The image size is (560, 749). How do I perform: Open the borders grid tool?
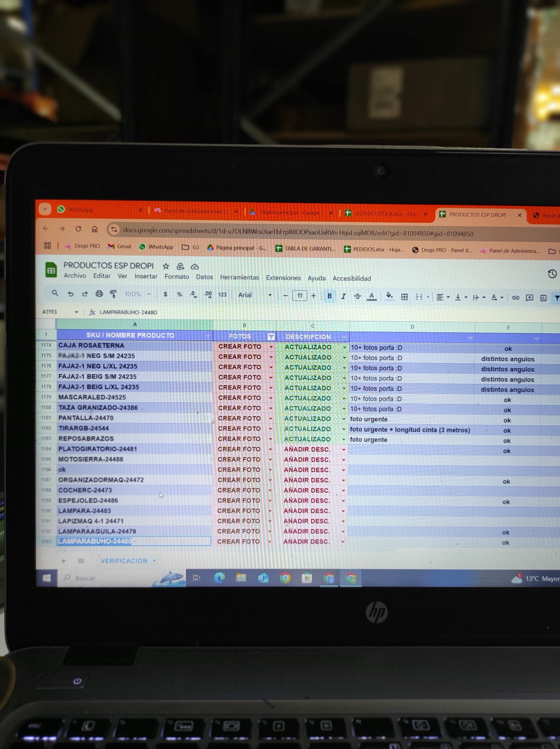(404, 297)
